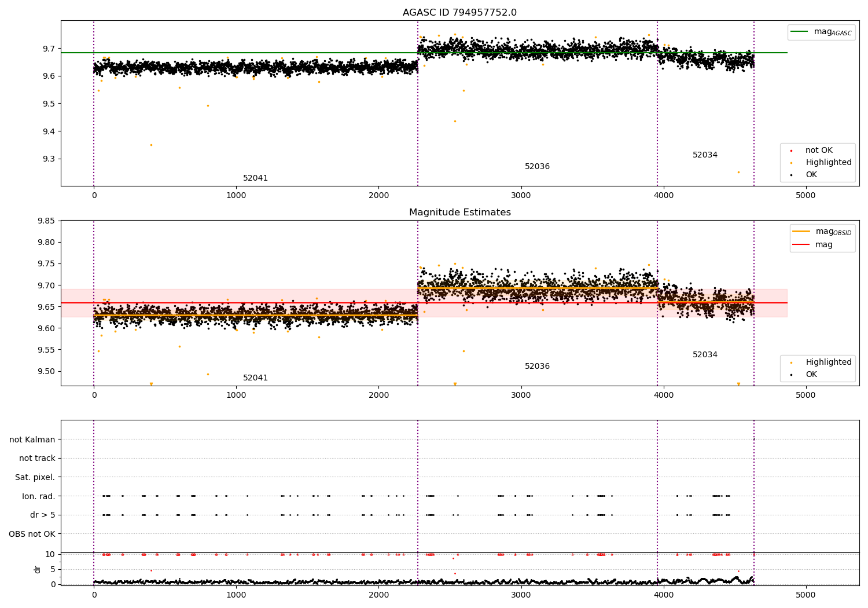Viewport: 868px width, 608px height.
Task: Click the 52041 obsid label in top plot
Action: point(255,178)
